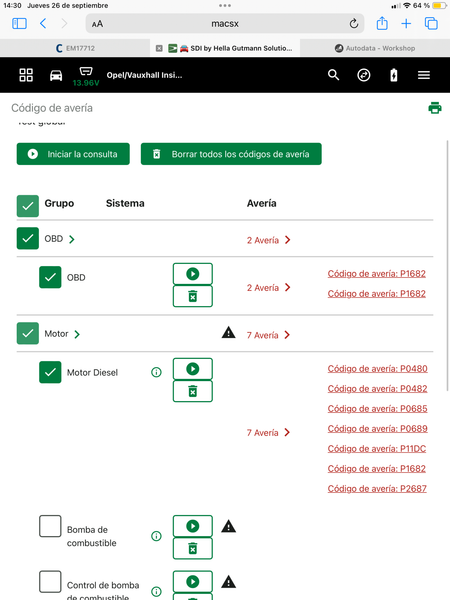Tap the battery charging status icon
The height and width of the screenshot is (600, 450).
(393, 75)
